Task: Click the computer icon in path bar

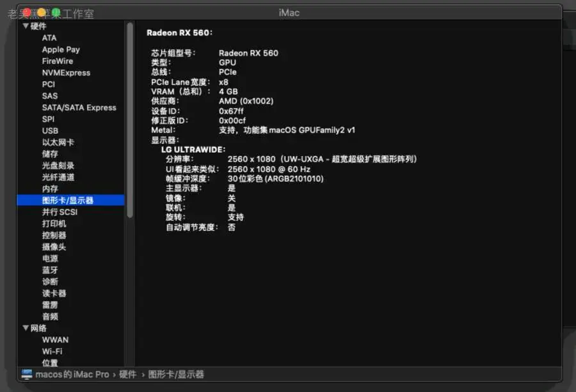Action: 27,374
